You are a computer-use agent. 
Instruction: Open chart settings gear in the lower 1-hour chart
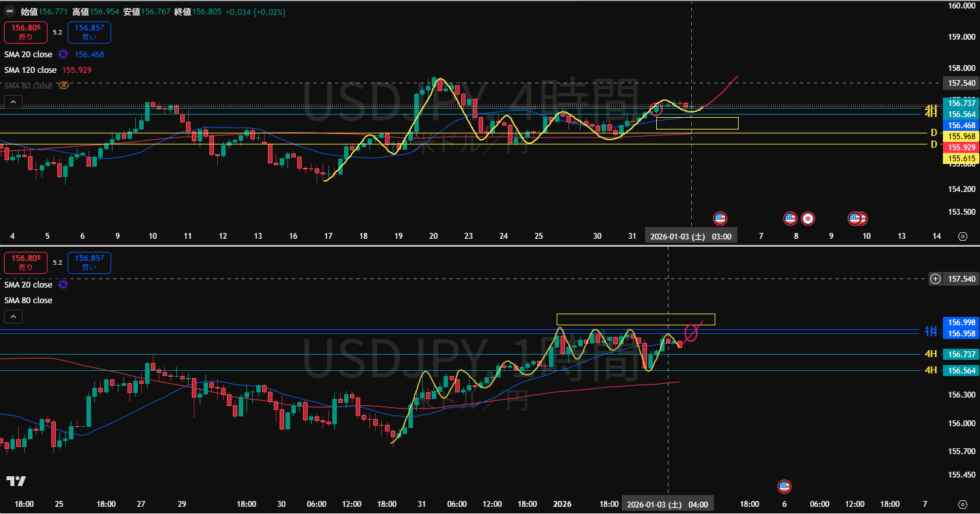962,504
